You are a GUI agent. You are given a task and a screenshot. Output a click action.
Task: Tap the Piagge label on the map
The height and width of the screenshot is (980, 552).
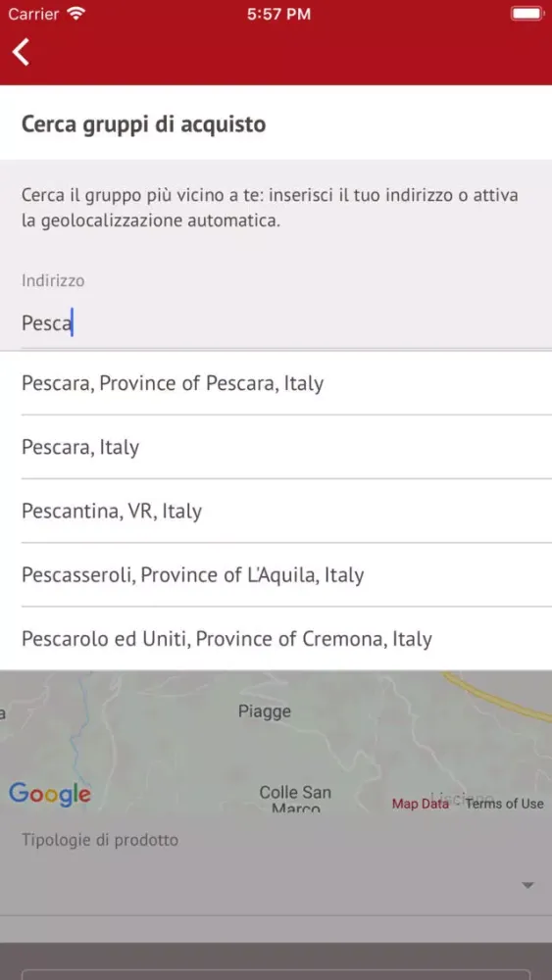[x=265, y=711]
